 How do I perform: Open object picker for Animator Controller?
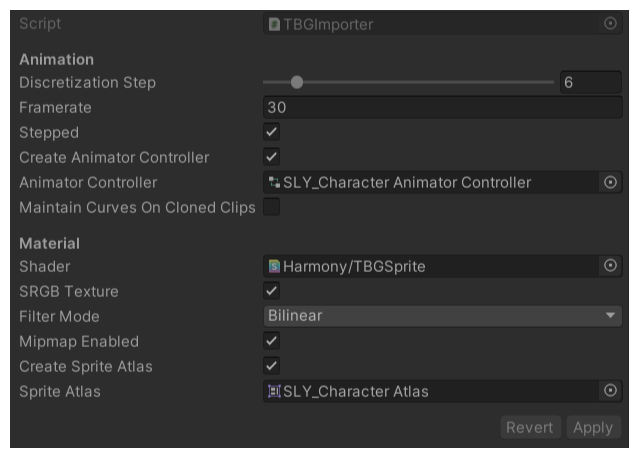pos(610,182)
